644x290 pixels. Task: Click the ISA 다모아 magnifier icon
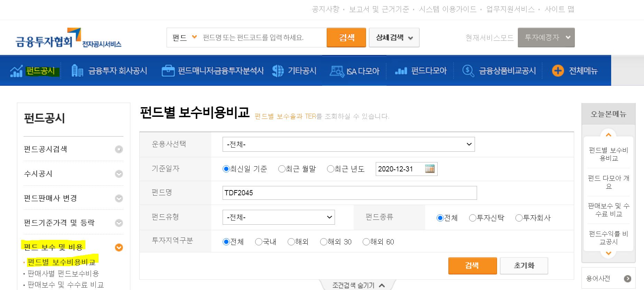(337, 71)
